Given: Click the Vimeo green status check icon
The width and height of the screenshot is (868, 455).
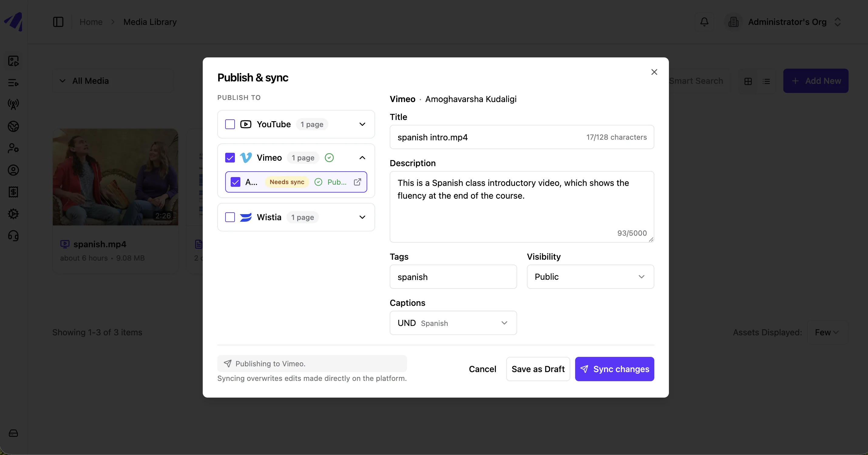Looking at the screenshot, I should pyautogui.click(x=329, y=158).
